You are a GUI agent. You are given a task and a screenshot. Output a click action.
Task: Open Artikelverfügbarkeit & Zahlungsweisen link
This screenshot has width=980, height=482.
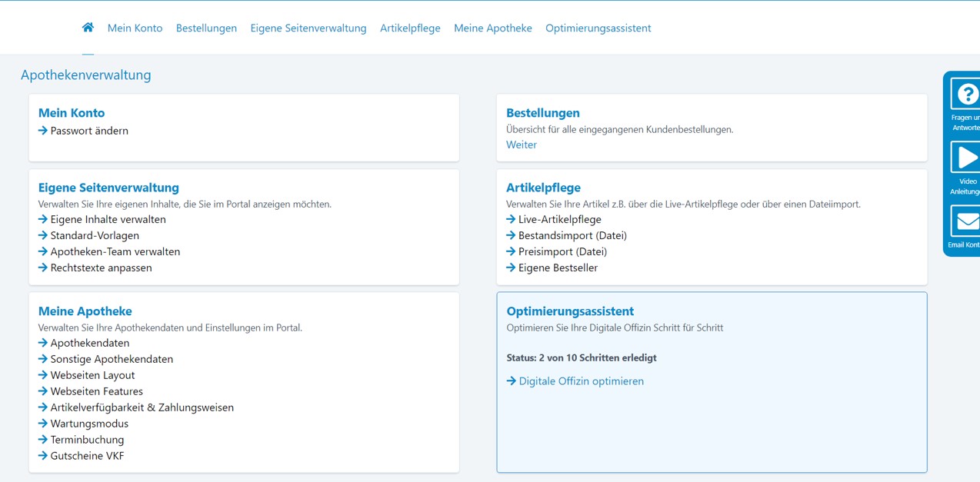coord(142,407)
